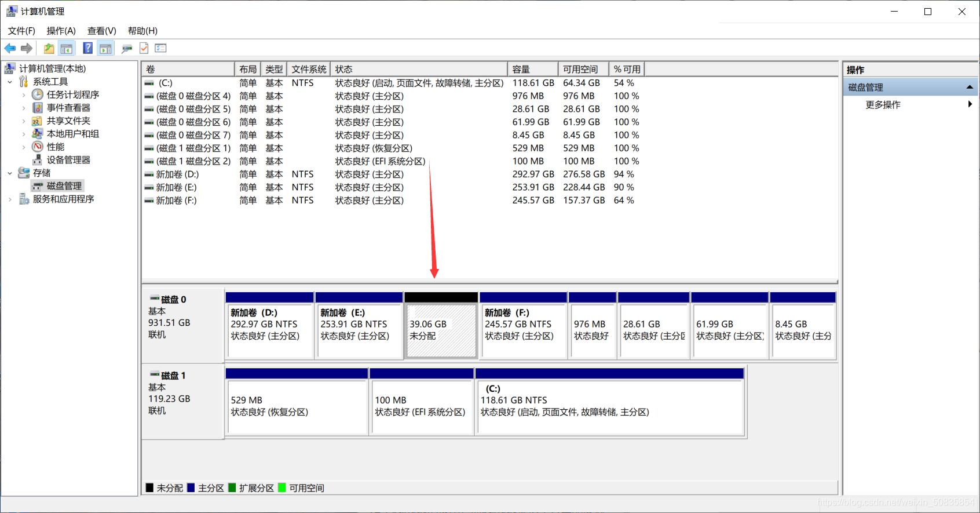The height and width of the screenshot is (513, 980).
Task: Click the blue Back arrow in toolbar
Action: click(10, 48)
